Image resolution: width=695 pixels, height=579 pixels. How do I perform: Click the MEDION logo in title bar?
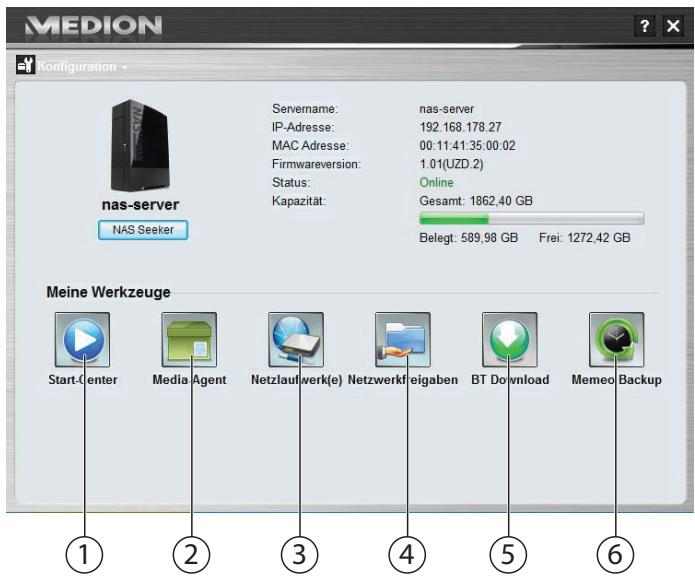point(94,25)
